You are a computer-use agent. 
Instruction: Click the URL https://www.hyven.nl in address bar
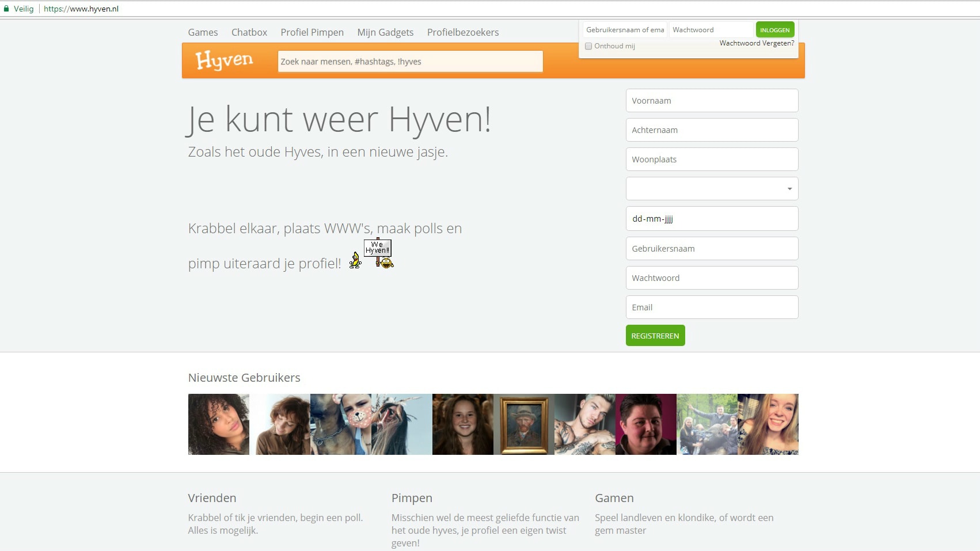(81, 9)
